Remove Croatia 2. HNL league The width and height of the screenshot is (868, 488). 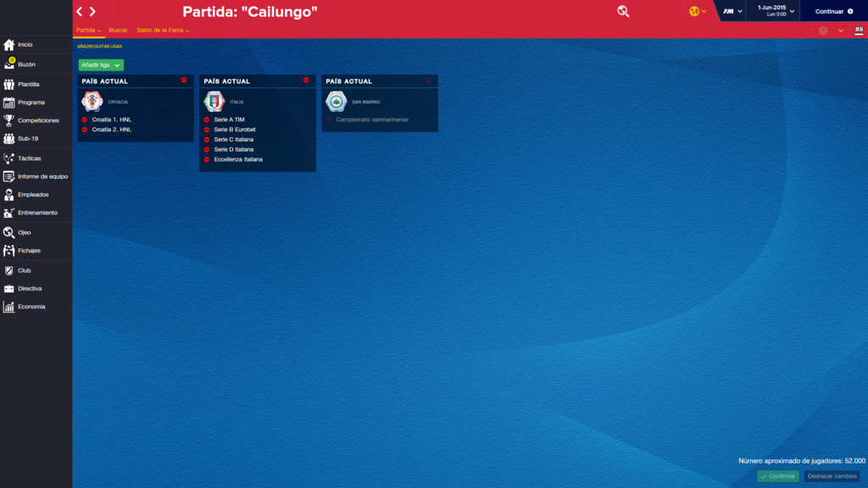click(85, 130)
